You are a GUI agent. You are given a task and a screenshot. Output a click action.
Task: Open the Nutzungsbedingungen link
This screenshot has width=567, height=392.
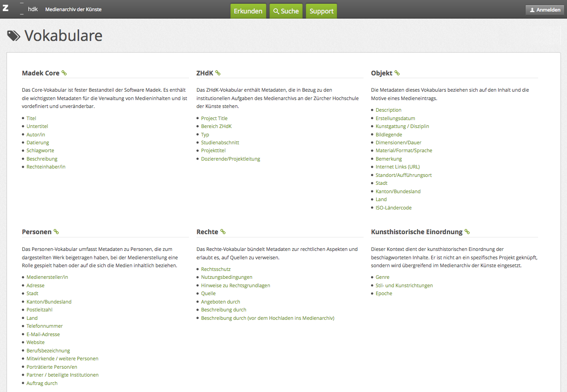point(227,277)
